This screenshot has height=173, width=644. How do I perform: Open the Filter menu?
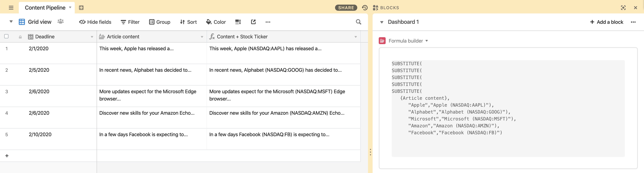click(x=130, y=22)
